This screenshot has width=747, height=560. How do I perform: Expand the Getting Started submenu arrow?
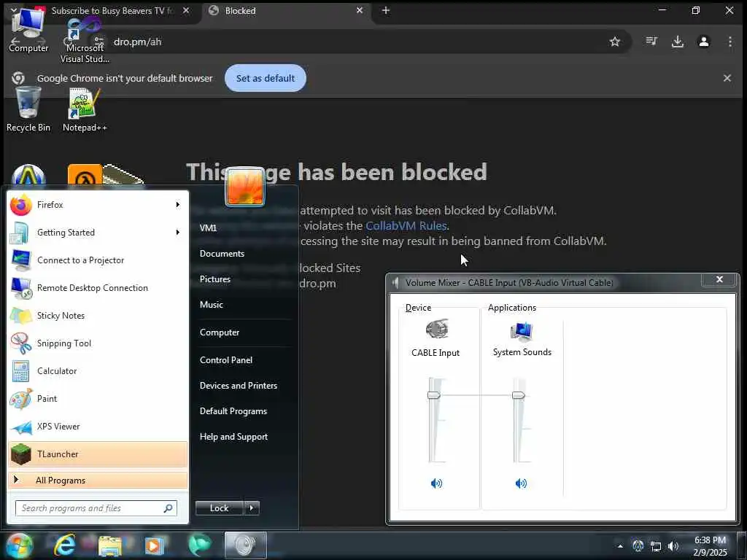point(178,233)
